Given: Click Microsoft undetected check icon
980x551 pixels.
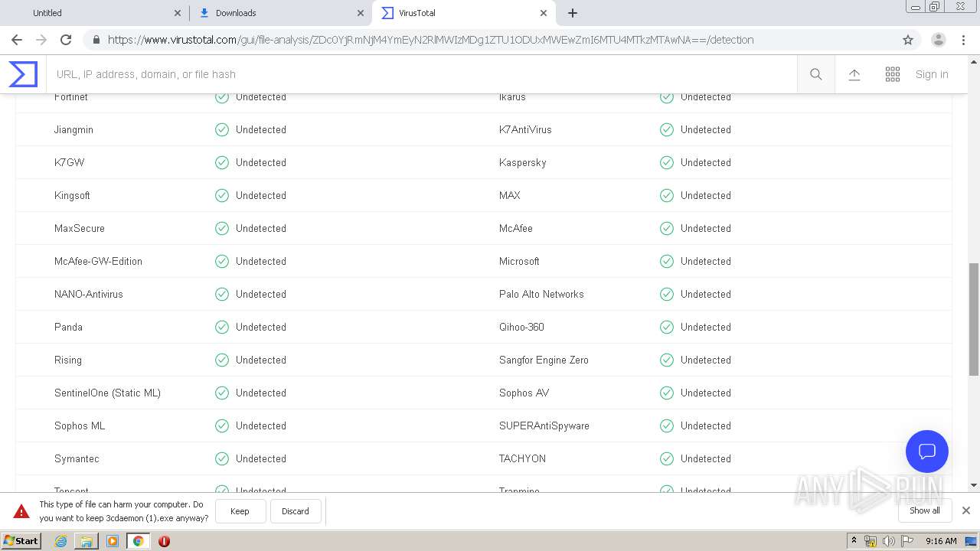Looking at the screenshot, I should (x=667, y=261).
